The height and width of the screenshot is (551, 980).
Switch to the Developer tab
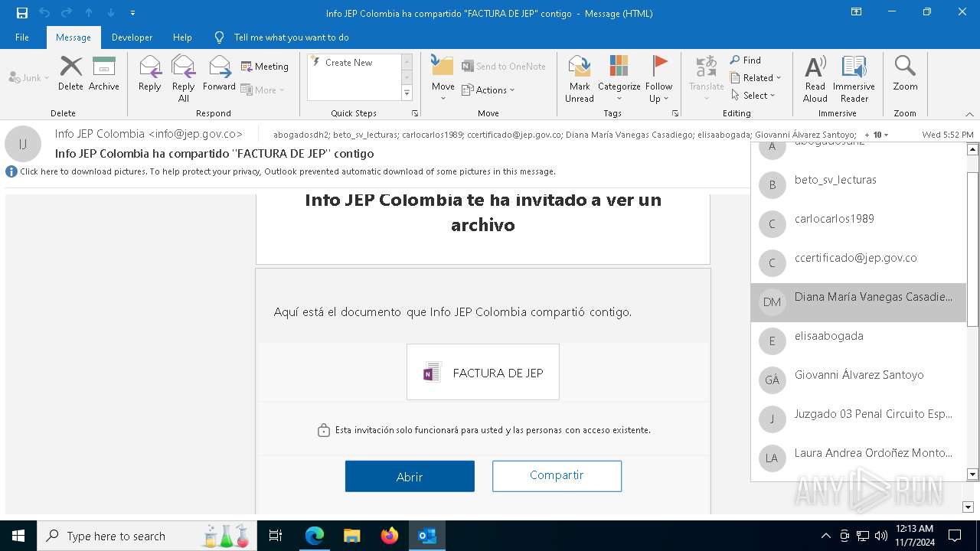[x=132, y=37]
